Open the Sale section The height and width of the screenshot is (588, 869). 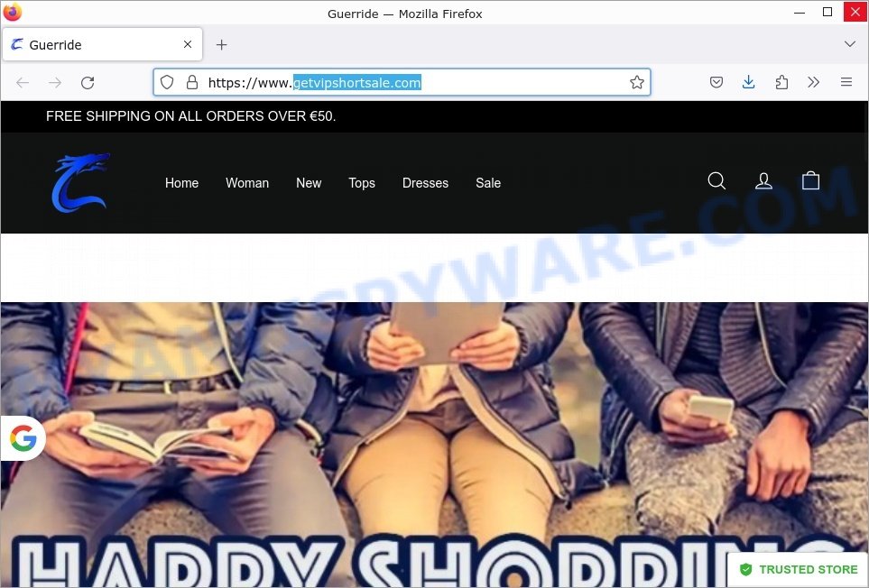[488, 183]
